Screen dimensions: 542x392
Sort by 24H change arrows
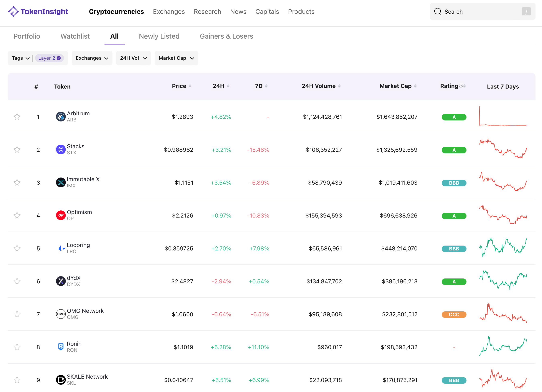point(228,86)
